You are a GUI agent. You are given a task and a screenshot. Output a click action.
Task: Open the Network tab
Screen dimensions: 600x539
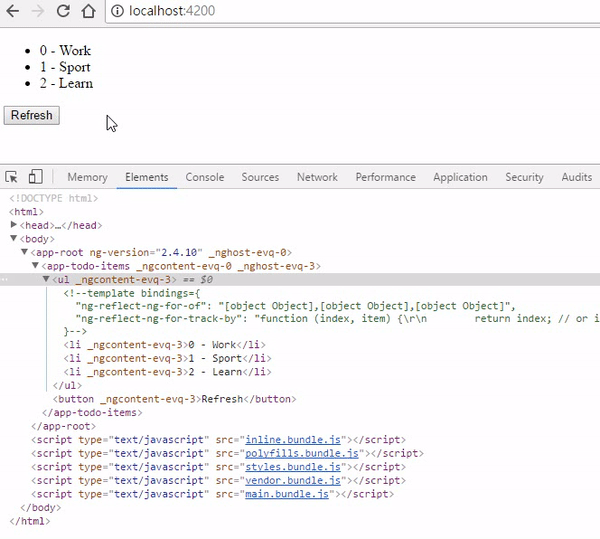tap(317, 177)
